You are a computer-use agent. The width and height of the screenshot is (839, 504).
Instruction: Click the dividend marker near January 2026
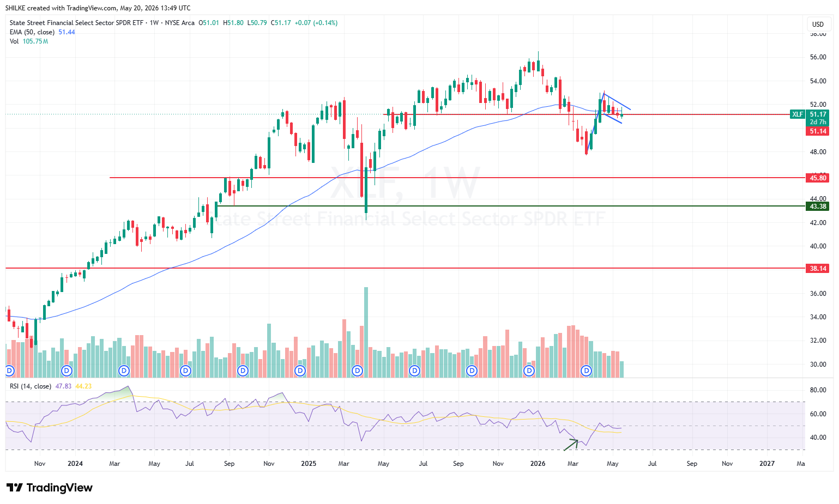pos(529,371)
